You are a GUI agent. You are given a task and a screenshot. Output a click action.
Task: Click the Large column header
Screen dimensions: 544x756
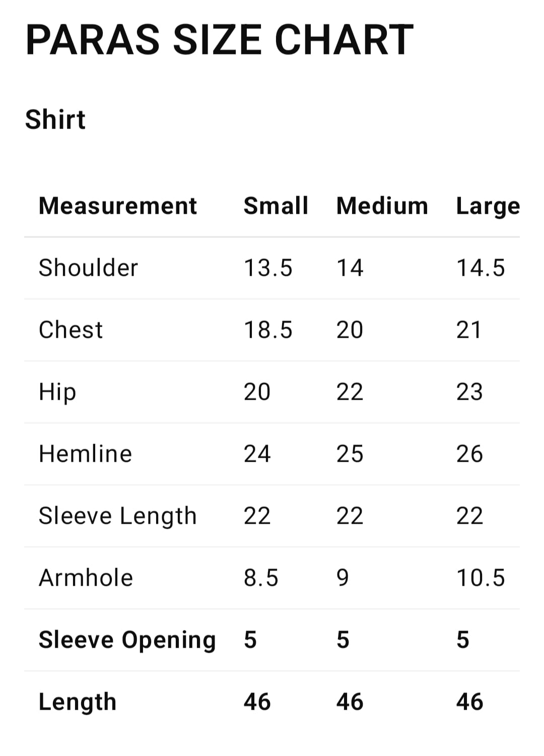click(x=488, y=207)
